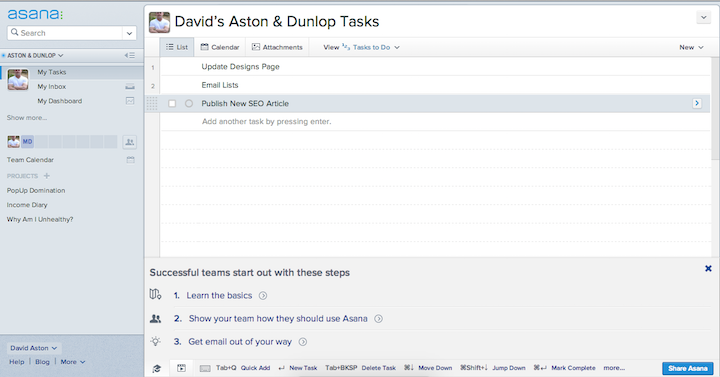Viewport: 720px width, 377px height.
Task: Open My Inbox
Action: [51, 86]
